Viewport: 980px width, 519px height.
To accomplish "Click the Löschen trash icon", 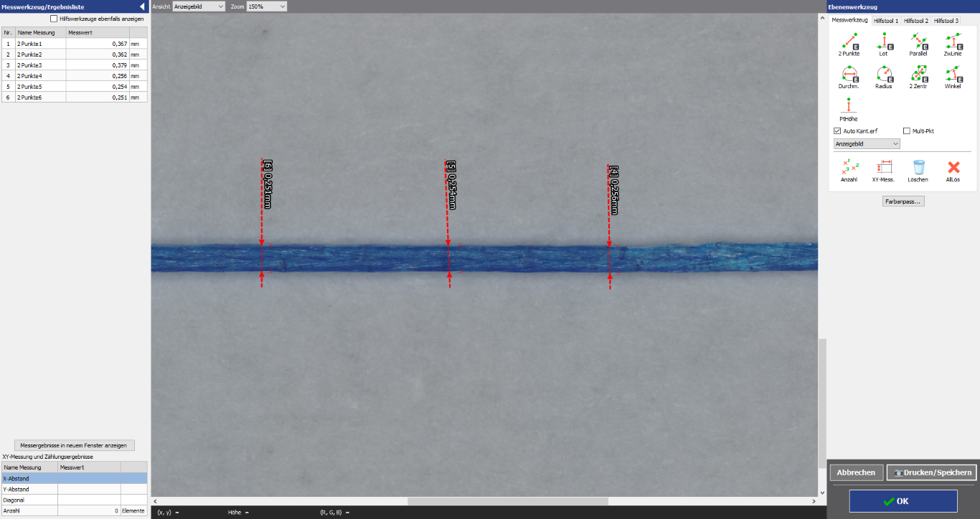I will [x=918, y=168].
